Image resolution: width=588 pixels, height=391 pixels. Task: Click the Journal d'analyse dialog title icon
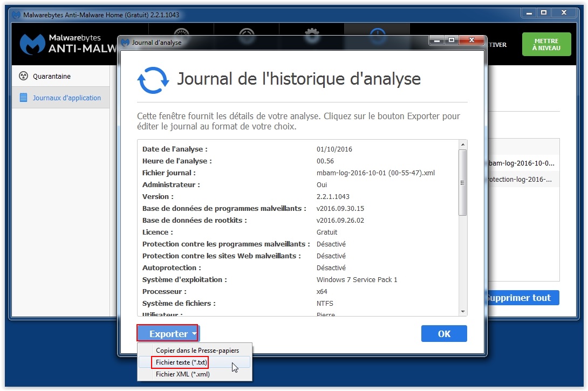pyautogui.click(x=125, y=43)
